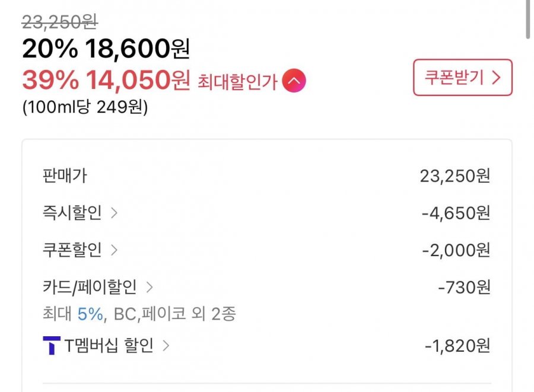Open the 쿠폰할인 label
Viewport: 534px width, 392px height.
[x=72, y=250]
